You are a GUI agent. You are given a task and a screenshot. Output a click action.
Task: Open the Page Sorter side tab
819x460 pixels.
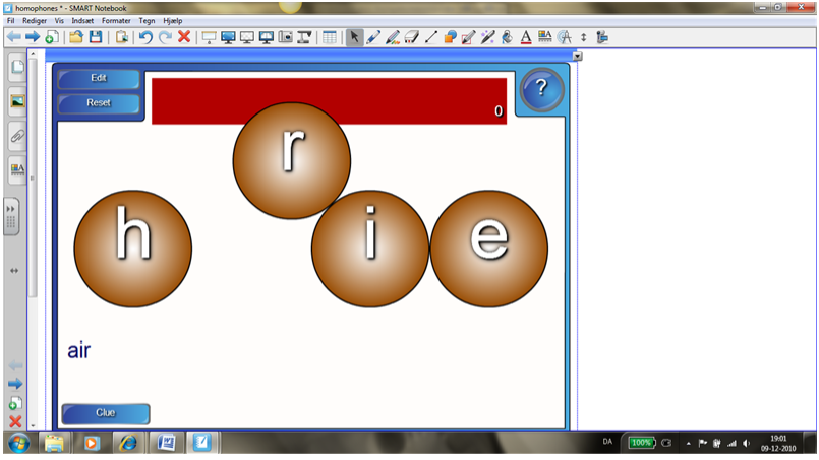click(x=17, y=67)
